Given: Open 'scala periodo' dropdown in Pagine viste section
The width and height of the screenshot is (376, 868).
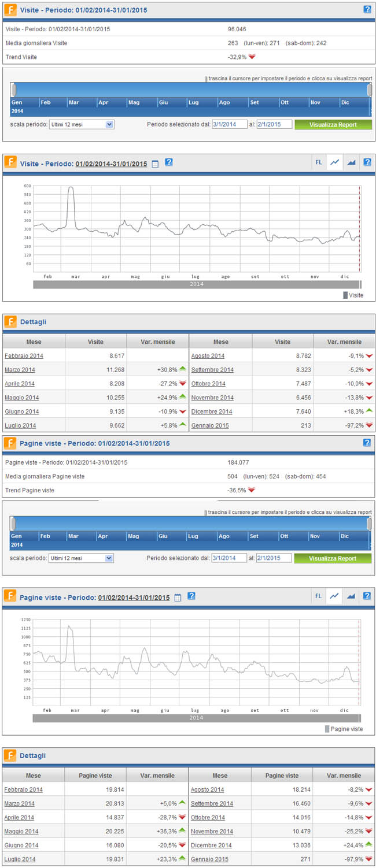Looking at the screenshot, I should (81, 558).
